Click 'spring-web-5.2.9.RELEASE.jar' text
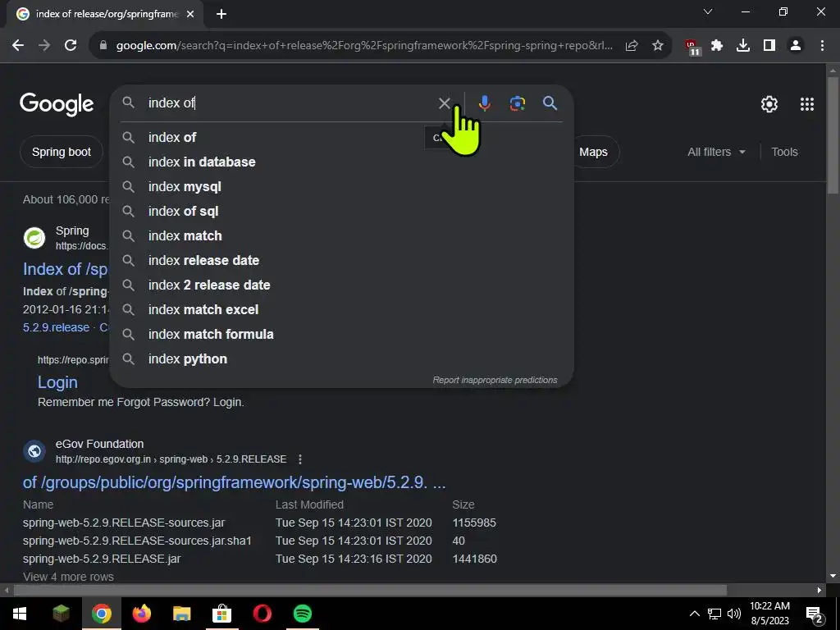840x630 pixels. (102, 559)
